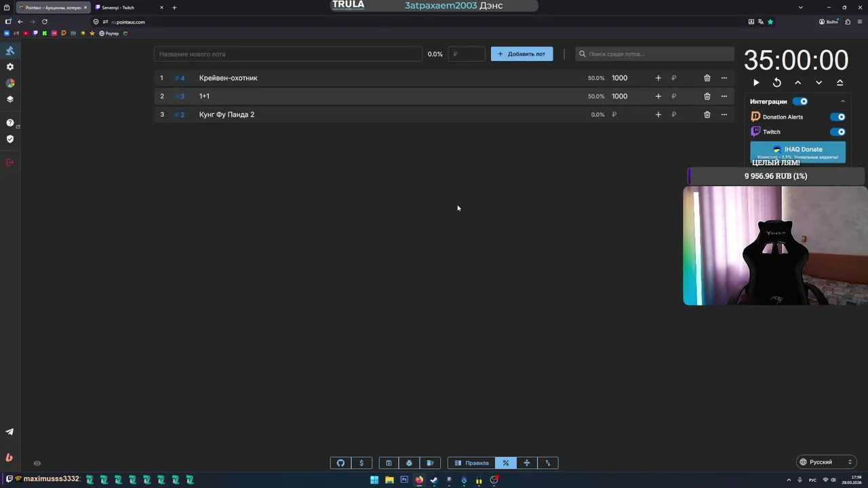
Task: Open the Роутер bookmark
Action: (x=108, y=33)
